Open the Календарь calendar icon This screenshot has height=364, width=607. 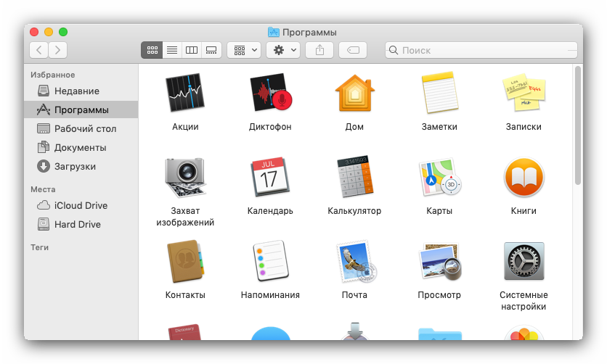270,177
